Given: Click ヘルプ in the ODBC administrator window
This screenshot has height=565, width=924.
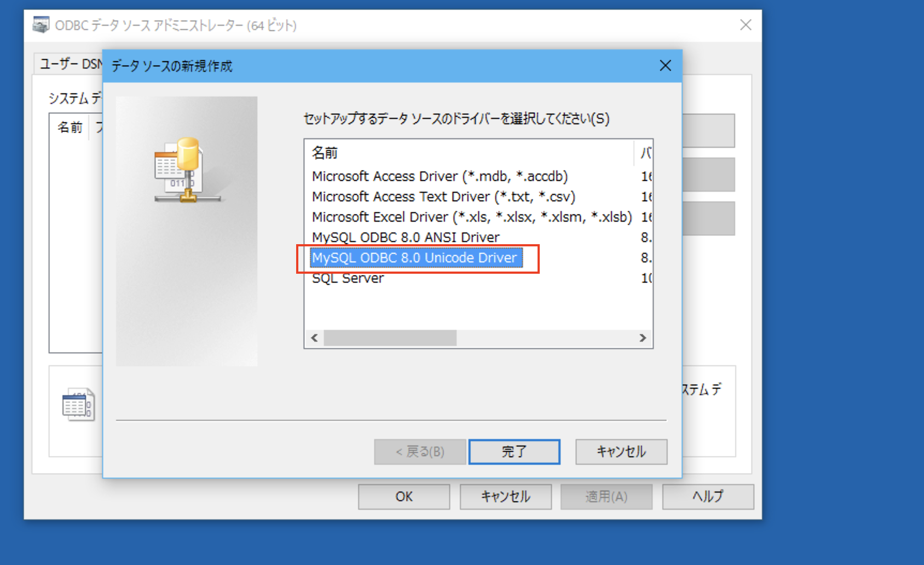Looking at the screenshot, I should click(x=708, y=497).
